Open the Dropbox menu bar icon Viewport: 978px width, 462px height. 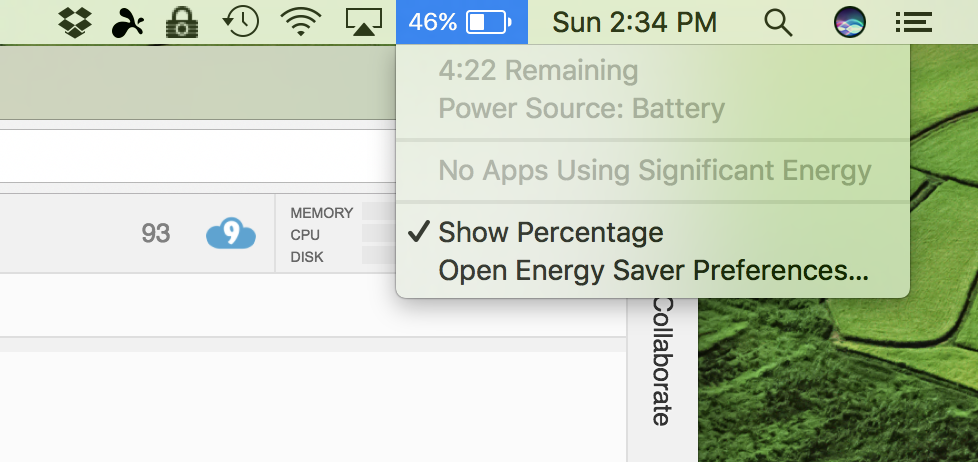[75, 22]
